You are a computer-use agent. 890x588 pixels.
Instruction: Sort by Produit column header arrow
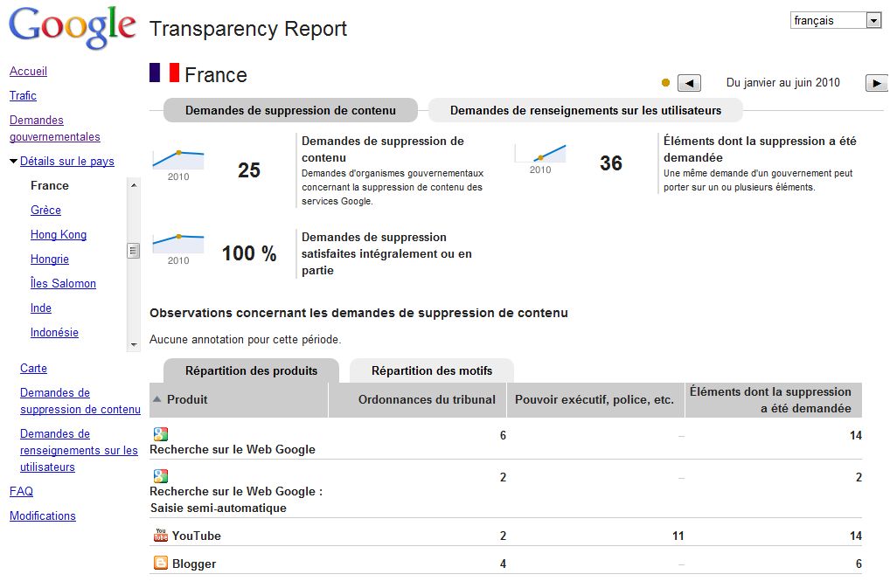point(157,399)
